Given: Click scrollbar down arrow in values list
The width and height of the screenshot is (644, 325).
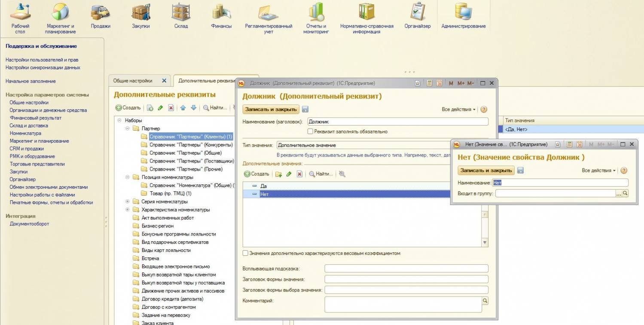Looking at the screenshot, I should coord(485,243).
